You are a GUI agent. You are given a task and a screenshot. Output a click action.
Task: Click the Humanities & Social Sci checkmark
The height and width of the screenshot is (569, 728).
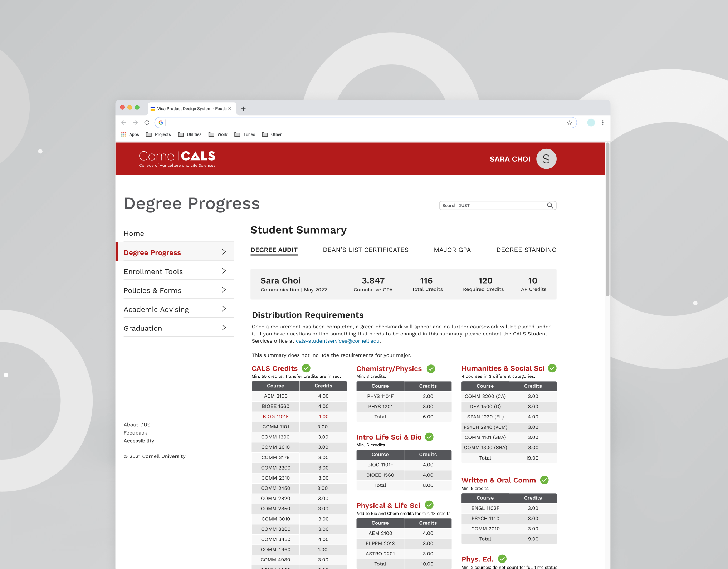[552, 368]
